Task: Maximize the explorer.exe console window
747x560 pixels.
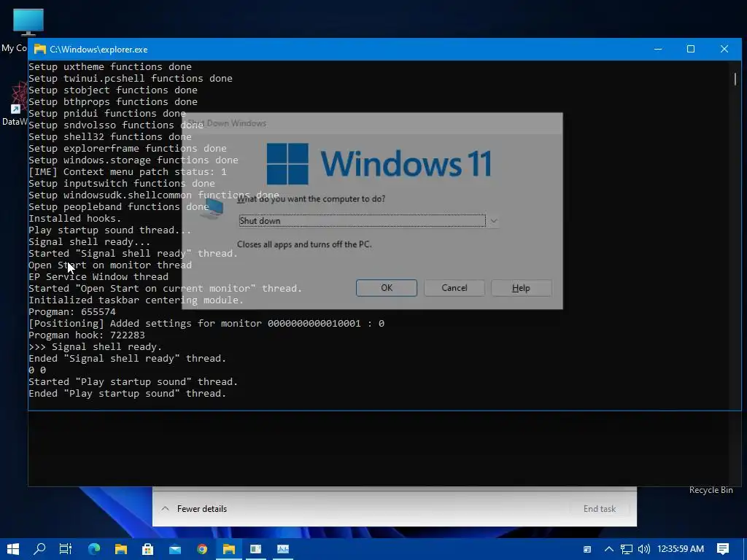Action: pyautogui.click(x=691, y=49)
